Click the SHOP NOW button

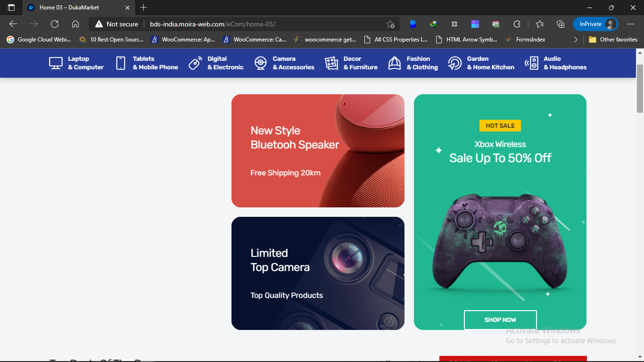(500, 320)
